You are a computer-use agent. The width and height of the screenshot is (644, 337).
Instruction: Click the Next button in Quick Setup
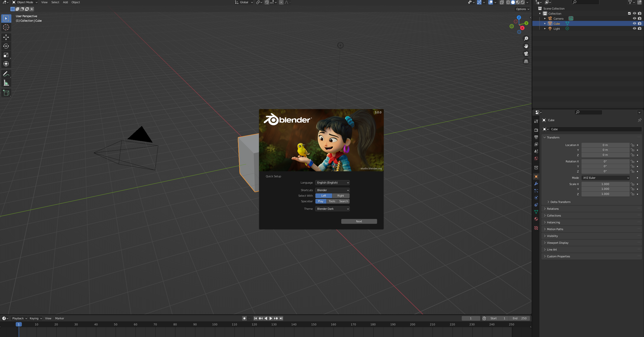coord(359,221)
